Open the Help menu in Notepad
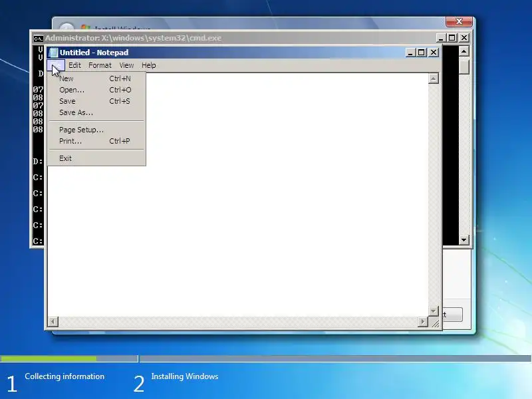This screenshot has width=532, height=399. click(148, 65)
